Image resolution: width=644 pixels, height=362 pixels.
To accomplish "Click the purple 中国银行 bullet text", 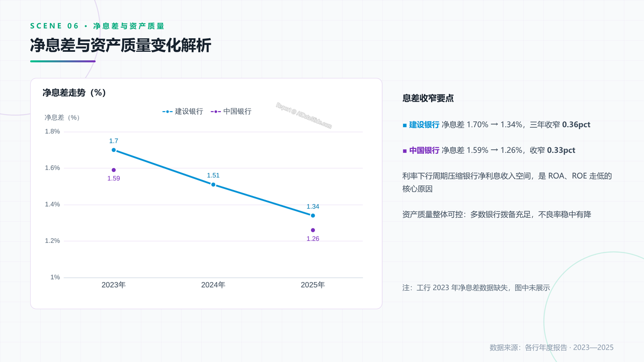I will point(424,150).
